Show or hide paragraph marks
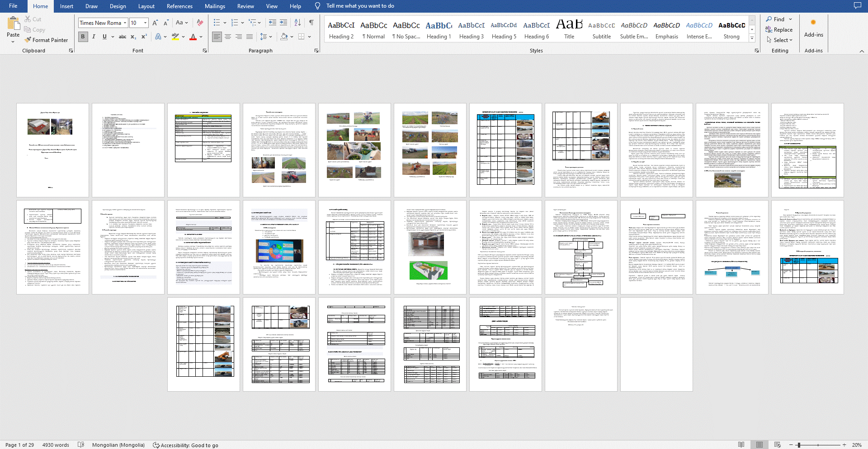 311,23
